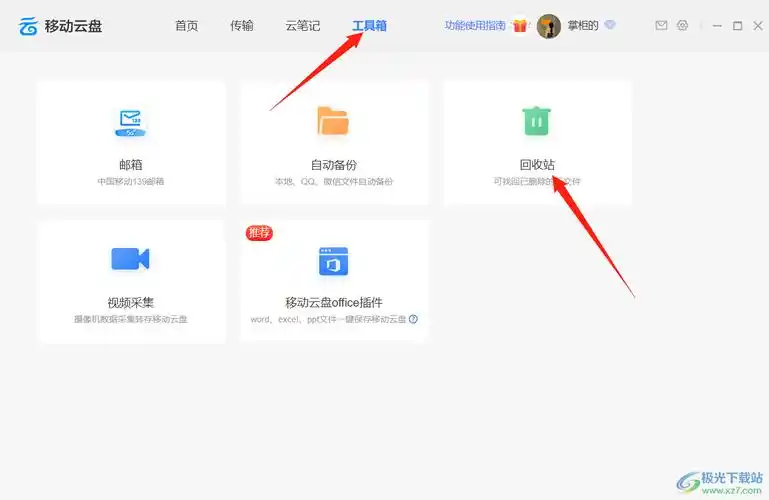Click the orange 自动备份 folder icon
This screenshot has height=500, width=769.
coord(333,121)
